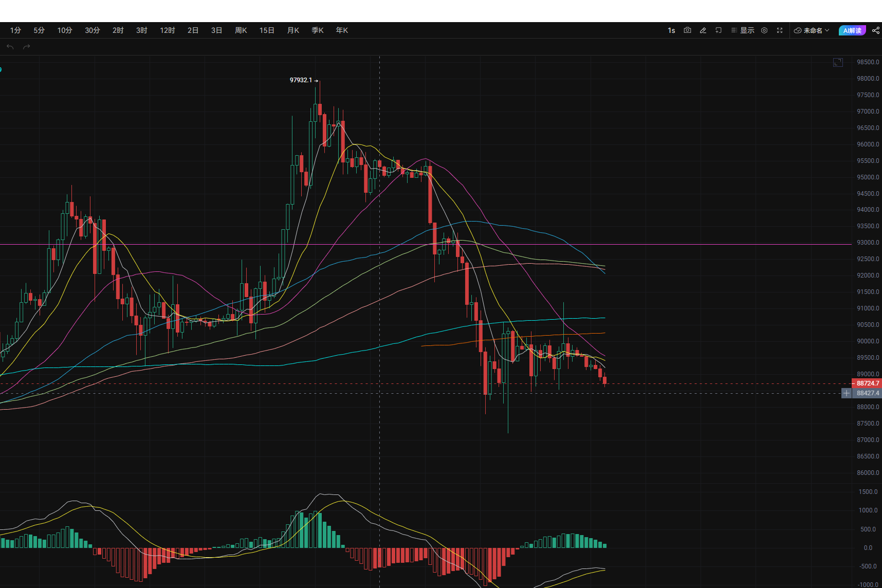Click the plus button beside 88427.4 price

tap(847, 393)
